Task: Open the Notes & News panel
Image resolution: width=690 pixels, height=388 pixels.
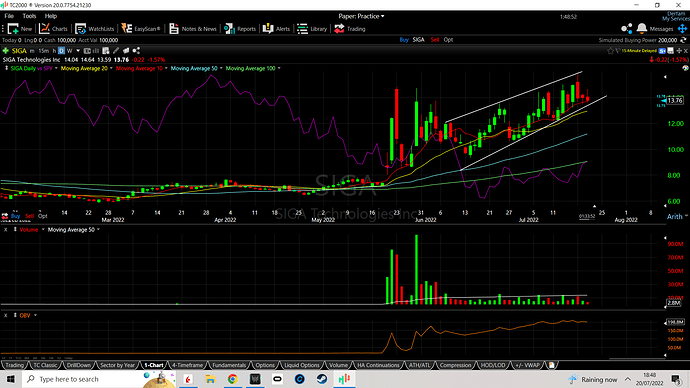Action: pos(193,29)
